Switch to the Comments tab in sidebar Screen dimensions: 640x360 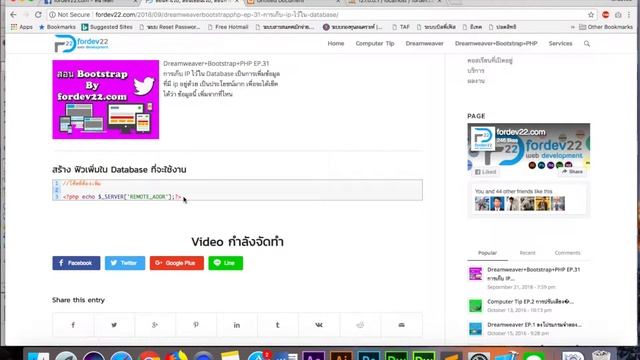coord(567,253)
